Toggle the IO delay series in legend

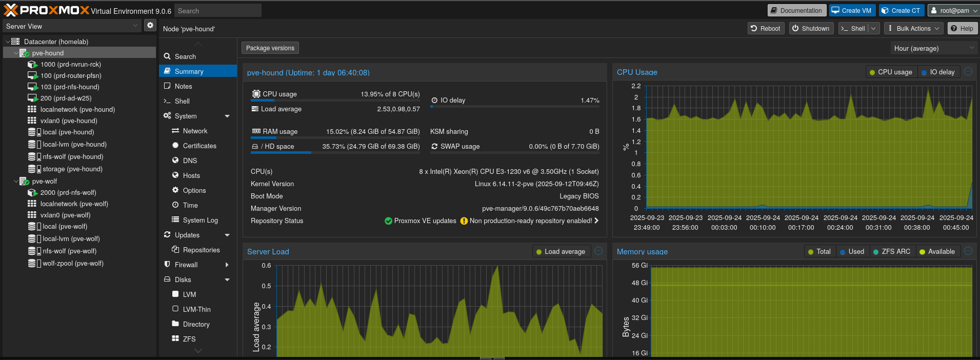[938, 72]
